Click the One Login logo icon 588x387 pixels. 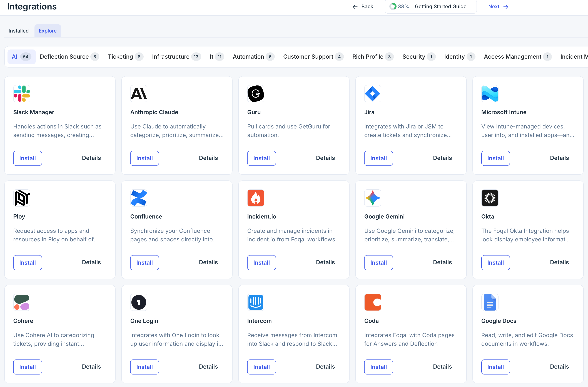pyautogui.click(x=139, y=302)
